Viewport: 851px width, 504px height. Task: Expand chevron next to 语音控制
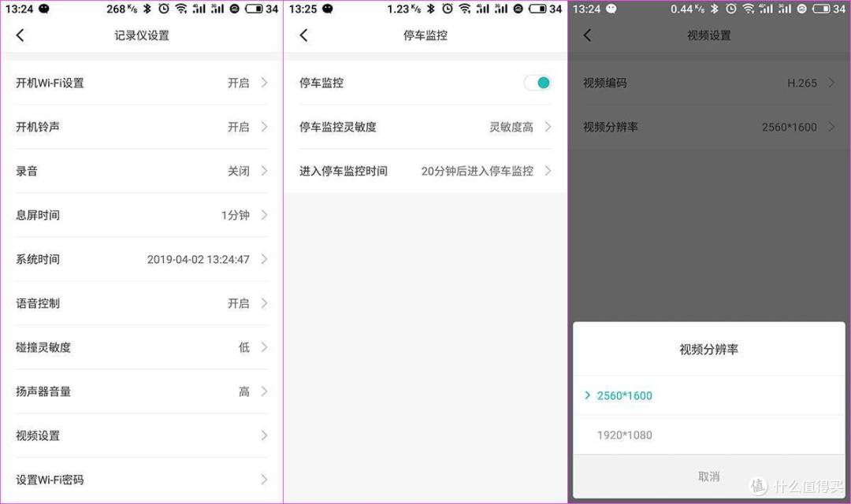(264, 303)
